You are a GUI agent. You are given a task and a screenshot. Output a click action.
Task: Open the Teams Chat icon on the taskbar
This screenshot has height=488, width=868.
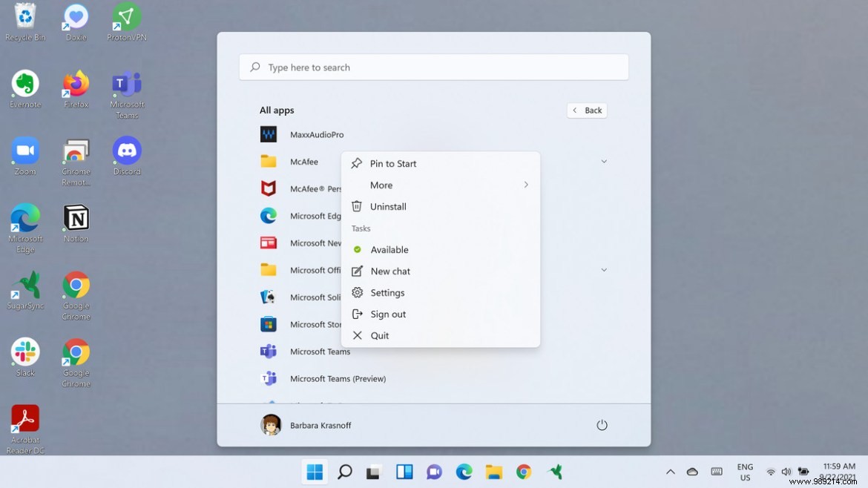pos(434,472)
